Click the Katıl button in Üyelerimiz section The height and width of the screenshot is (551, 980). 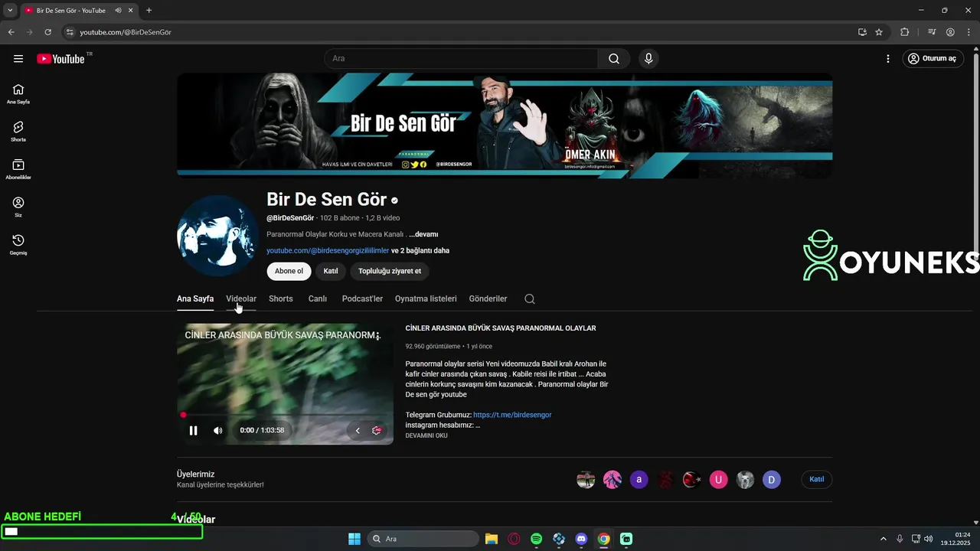point(817,480)
